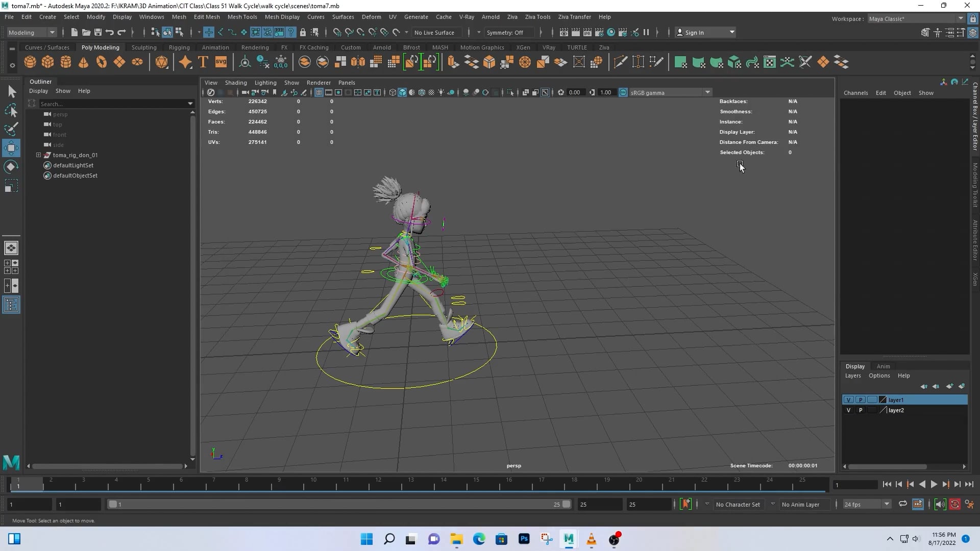Jump to start of playback range
The width and height of the screenshot is (980, 551).
pyautogui.click(x=887, y=485)
